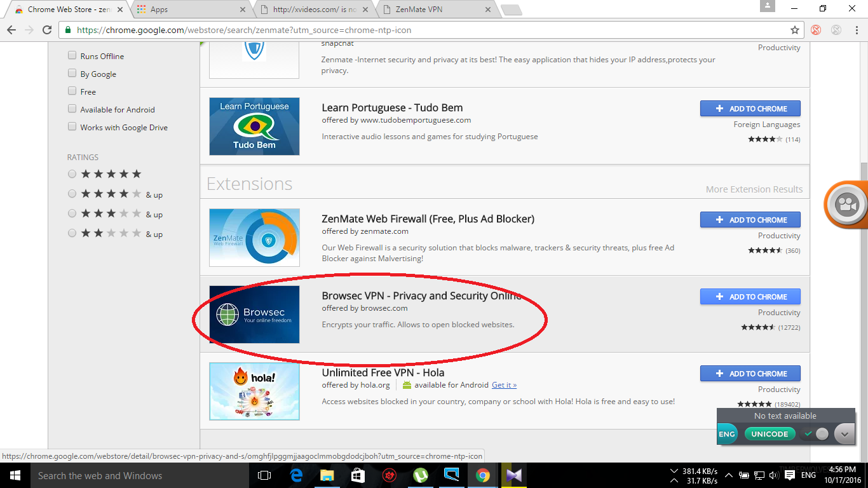Open More Extension Results link
868x488 pixels.
[754, 189]
